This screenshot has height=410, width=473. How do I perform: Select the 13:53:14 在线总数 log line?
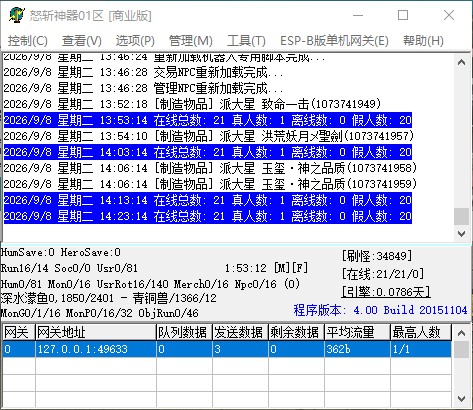208,120
